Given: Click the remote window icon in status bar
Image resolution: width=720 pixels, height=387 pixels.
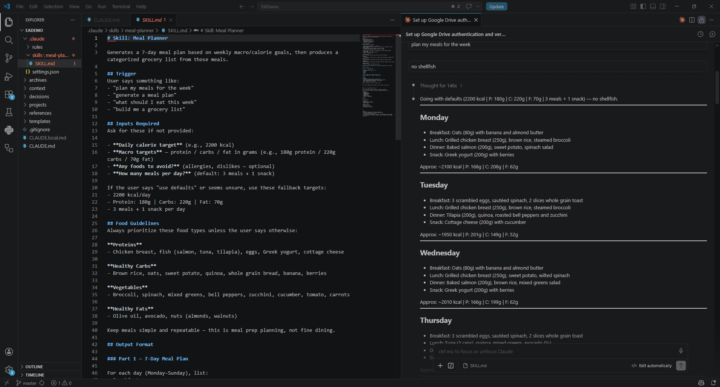Looking at the screenshot, I should click(x=6, y=383).
